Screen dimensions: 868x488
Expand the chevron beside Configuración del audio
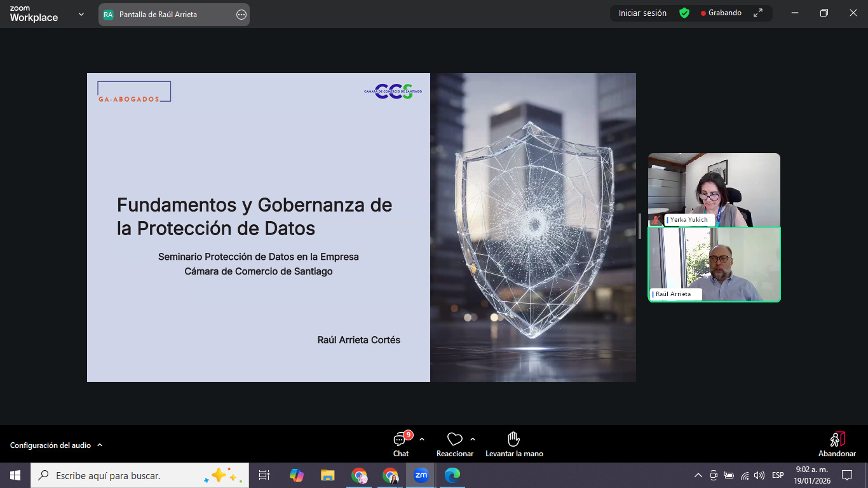[x=100, y=445]
